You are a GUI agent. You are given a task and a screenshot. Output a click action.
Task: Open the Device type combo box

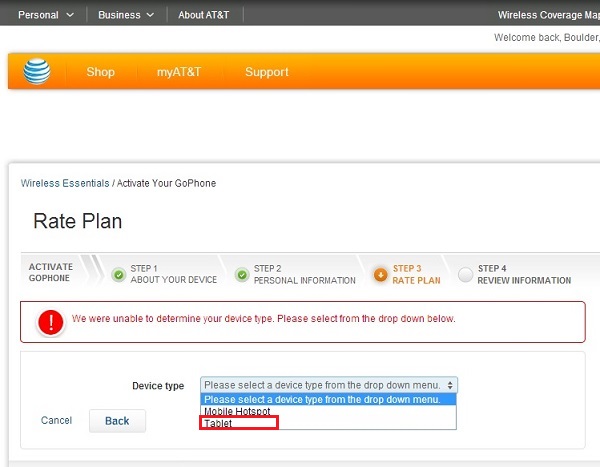point(329,385)
